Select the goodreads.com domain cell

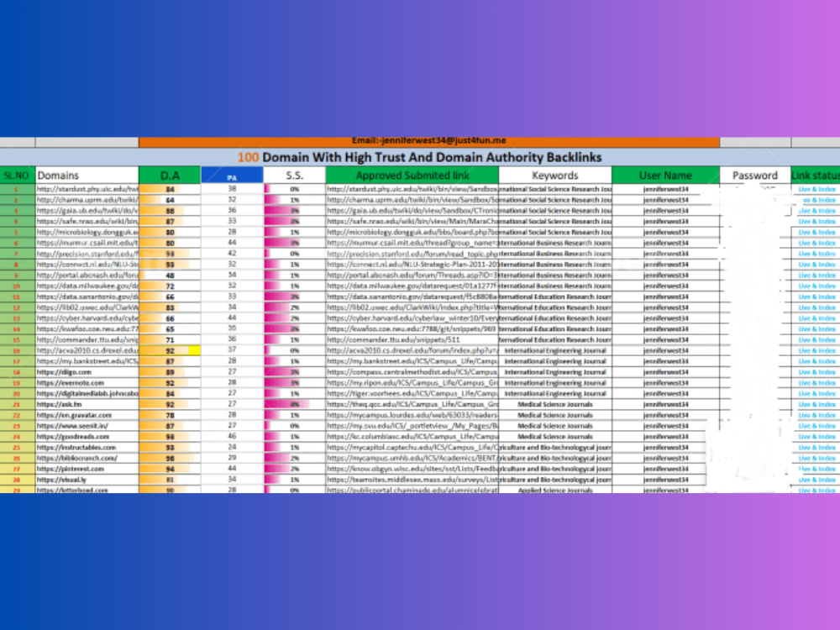(87, 436)
